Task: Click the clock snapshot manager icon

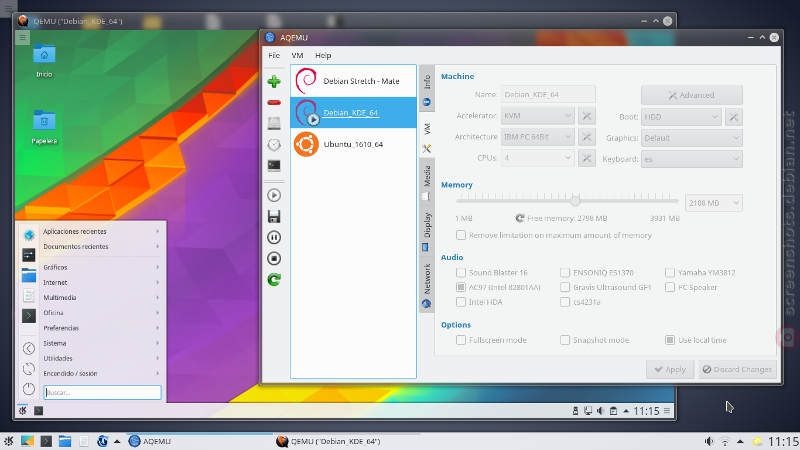Action: tap(274, 145)
